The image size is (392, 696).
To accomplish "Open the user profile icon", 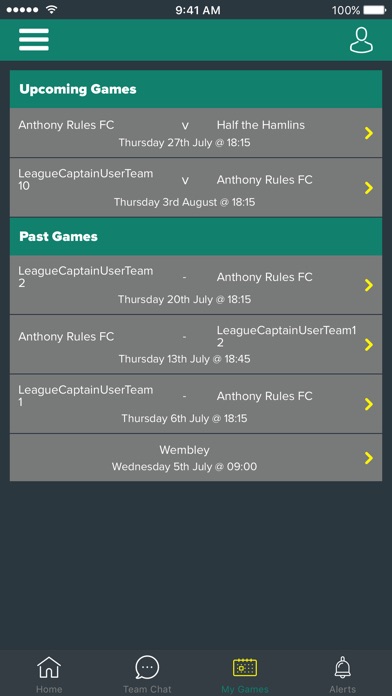I will click(x=361, y=40).
